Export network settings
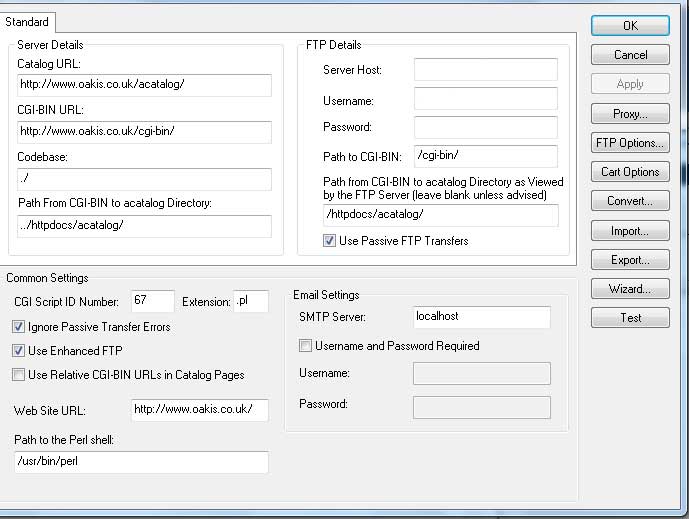The width and height of the screenshot is (689, 519). click(x=629, y=260)
